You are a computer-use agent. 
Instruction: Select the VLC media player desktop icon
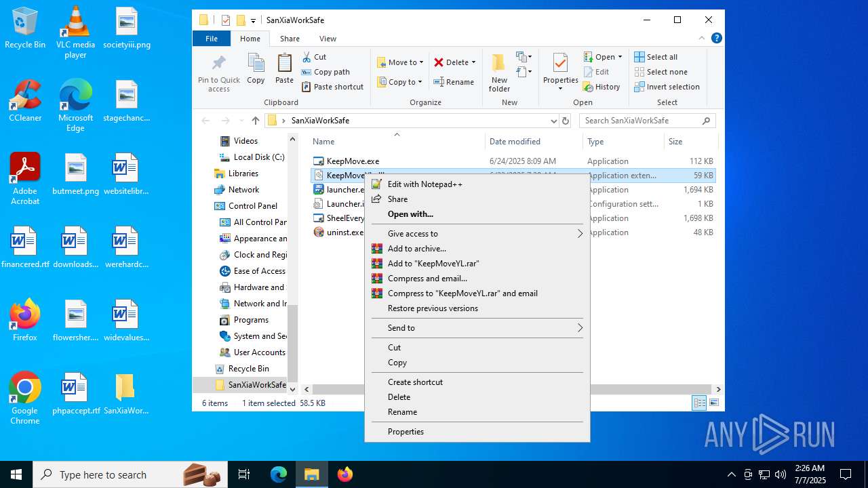click(x=75, y=32)
